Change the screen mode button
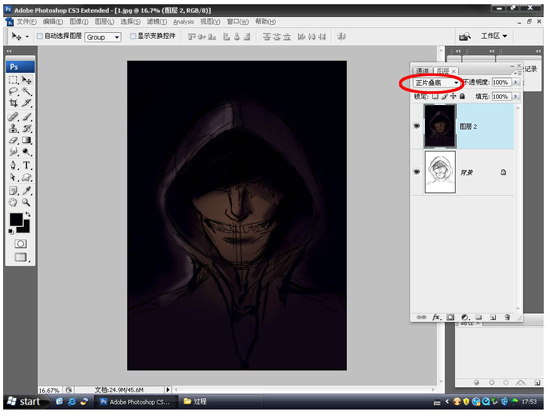 [21, 257]
